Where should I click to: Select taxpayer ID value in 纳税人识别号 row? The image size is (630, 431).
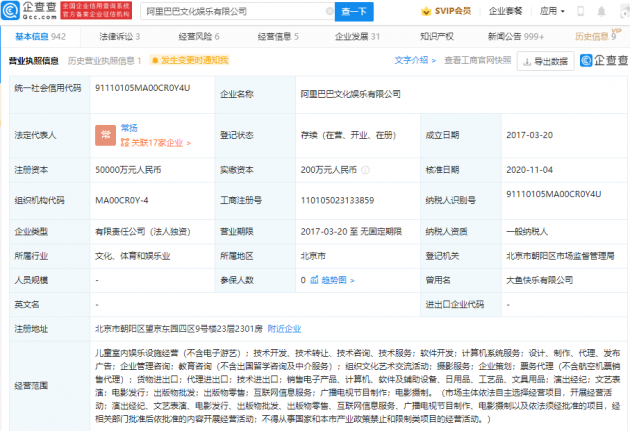(554, 194)
